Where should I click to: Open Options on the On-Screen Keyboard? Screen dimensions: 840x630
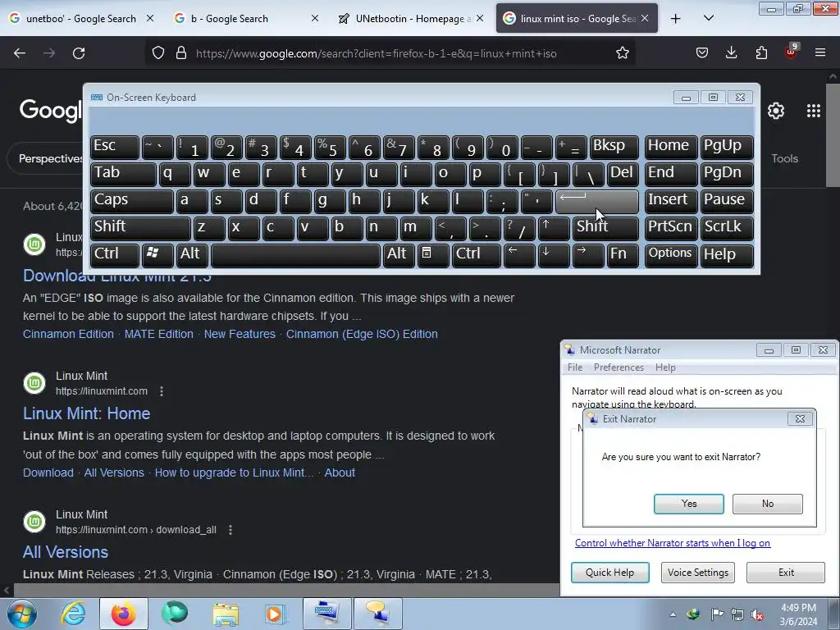pyautogui.click(x=671, y=255)
